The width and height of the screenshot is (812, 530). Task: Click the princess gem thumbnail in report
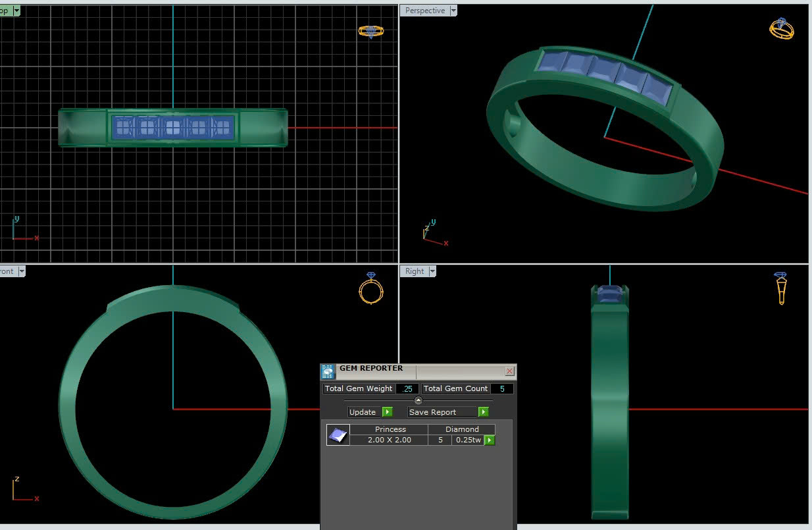(338, 435)
